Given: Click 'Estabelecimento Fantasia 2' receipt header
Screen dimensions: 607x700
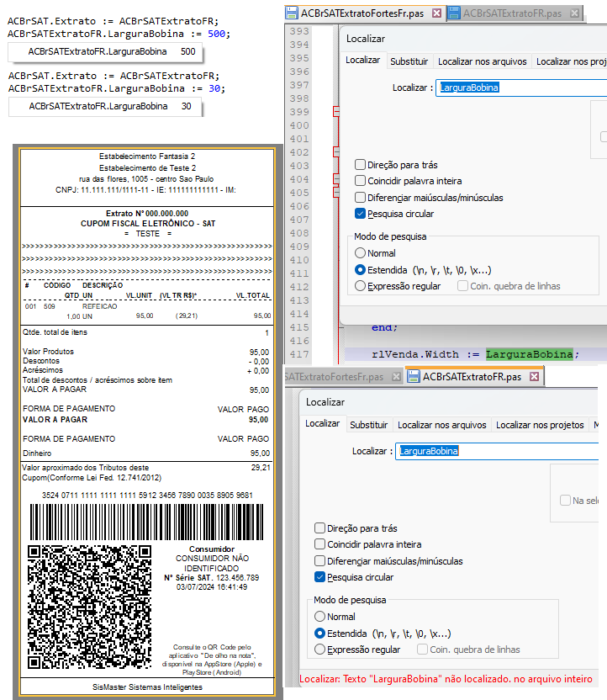Looking at the screenshot, I should tap(147, 156).
